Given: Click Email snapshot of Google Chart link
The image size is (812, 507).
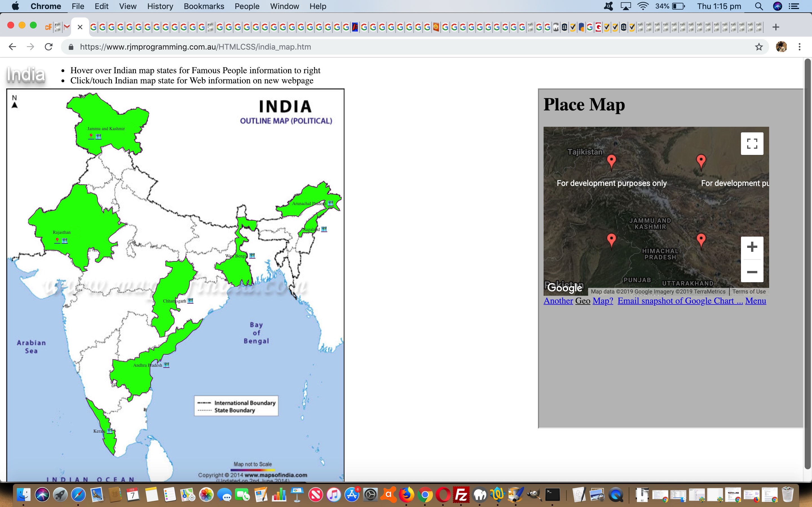Looking at the screenshot, I should point(680,301).
